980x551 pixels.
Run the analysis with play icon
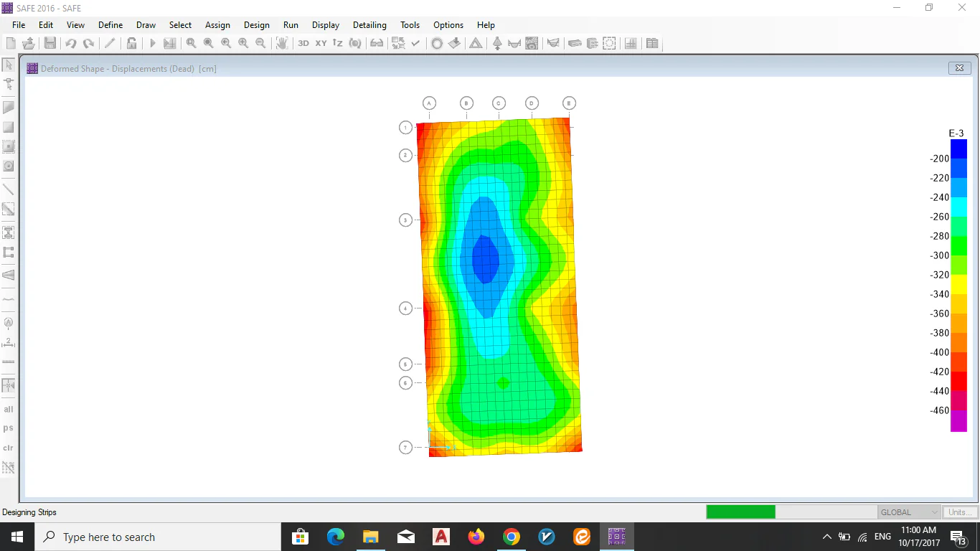(152, 43)
